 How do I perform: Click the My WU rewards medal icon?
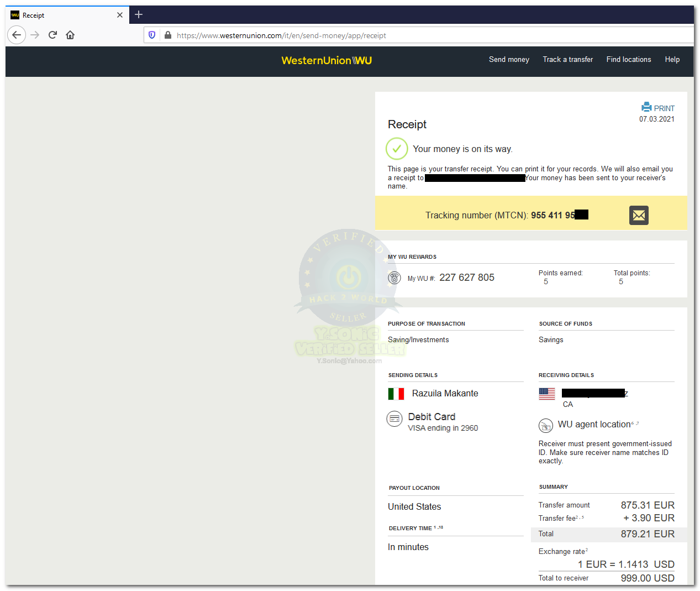pyautogui.click(x=394, y=278)
